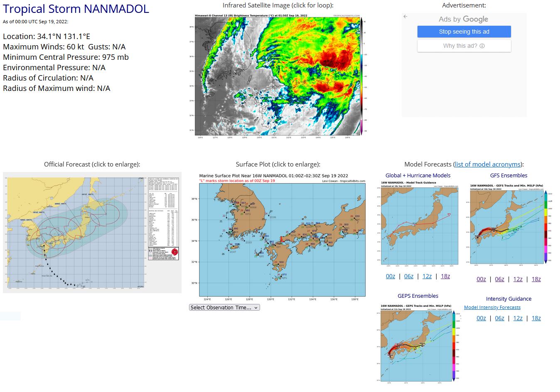Select 06z under Intensity Guidance
This screenshot has height=392, width=560.
(x=499, y=318)
